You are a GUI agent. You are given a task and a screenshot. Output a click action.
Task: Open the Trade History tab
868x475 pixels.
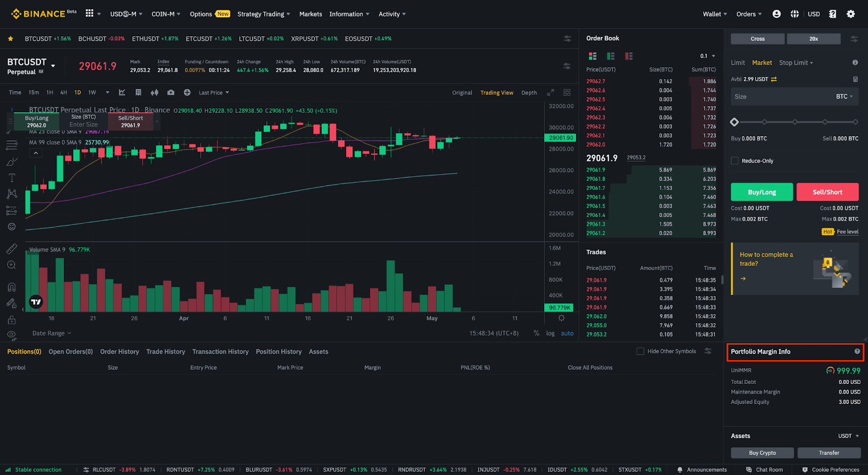click(x=165, y=352)
